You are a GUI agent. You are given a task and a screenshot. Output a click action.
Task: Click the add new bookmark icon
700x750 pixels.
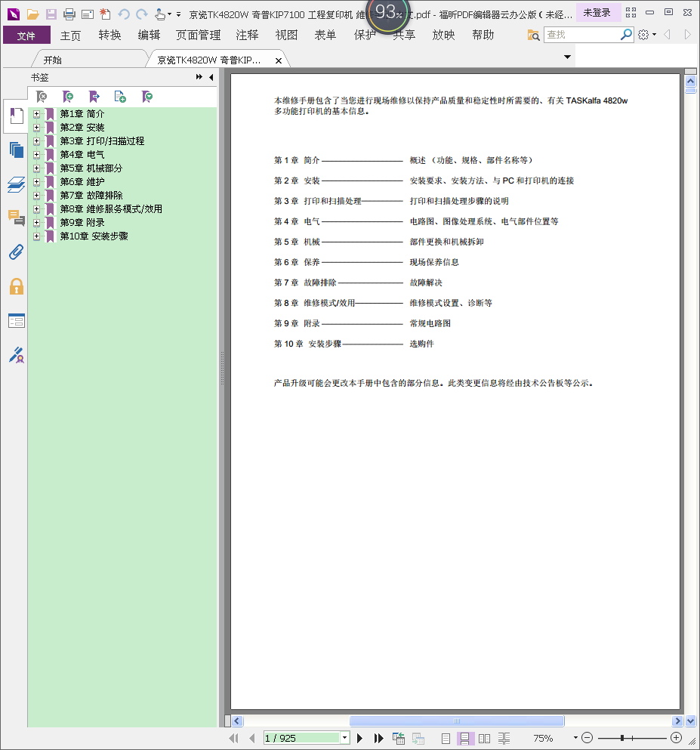68,97
